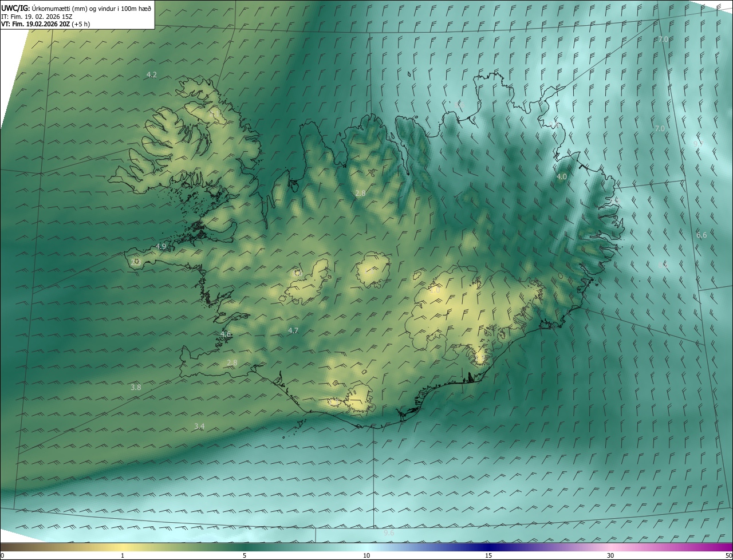Click the 4.0 value label in northeast Iceland
733x560 pixels.
coord(562,176)
